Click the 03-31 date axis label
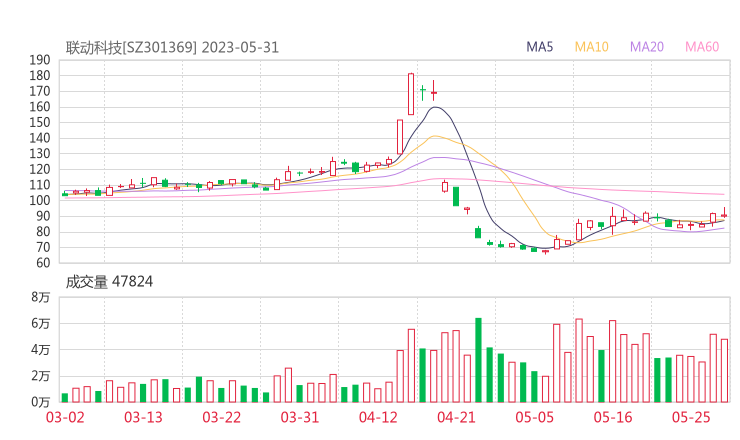The width and height of the screenshot is (740, 440). (300, 417)
